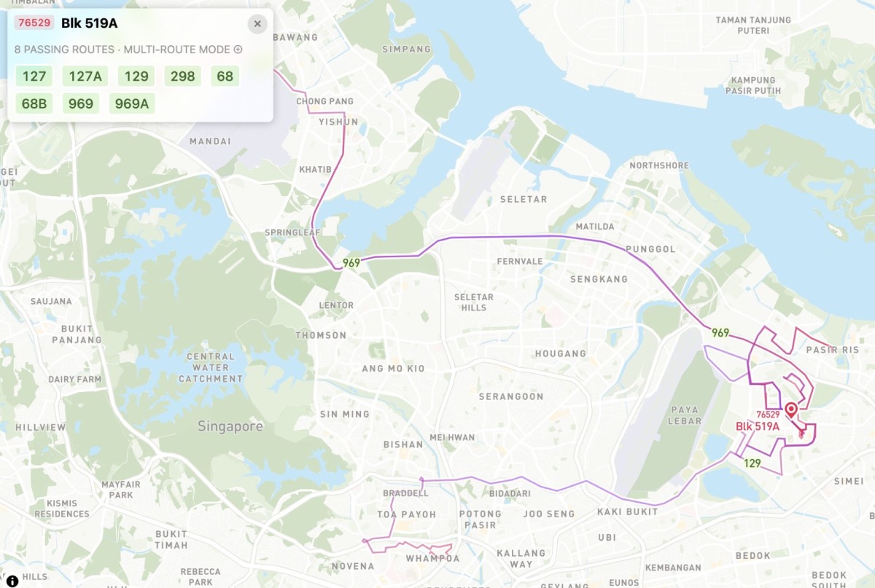Click the red bus stop pin marker
Viewport: 875px width, 588px height.
tap(790, 409)
